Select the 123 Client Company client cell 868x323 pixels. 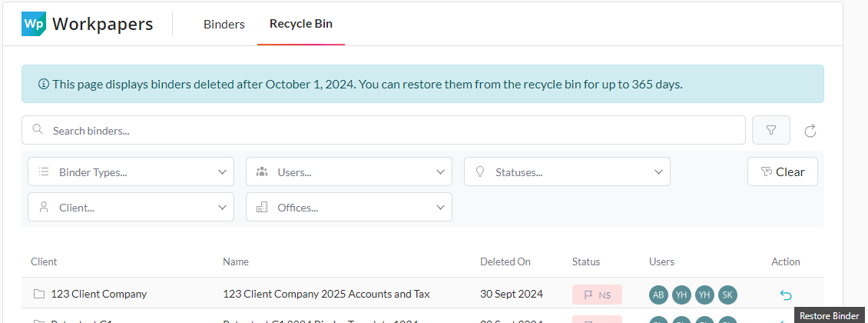coord(98,295)
